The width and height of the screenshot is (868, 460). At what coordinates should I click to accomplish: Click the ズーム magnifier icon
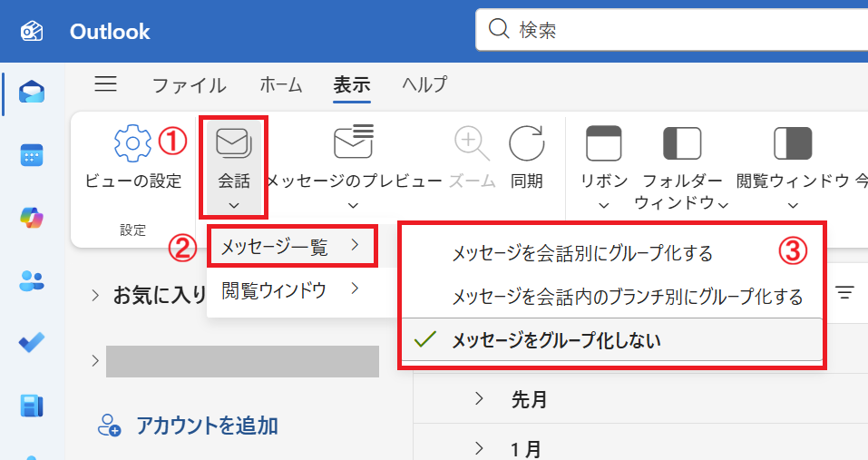(x=472, y=142)
